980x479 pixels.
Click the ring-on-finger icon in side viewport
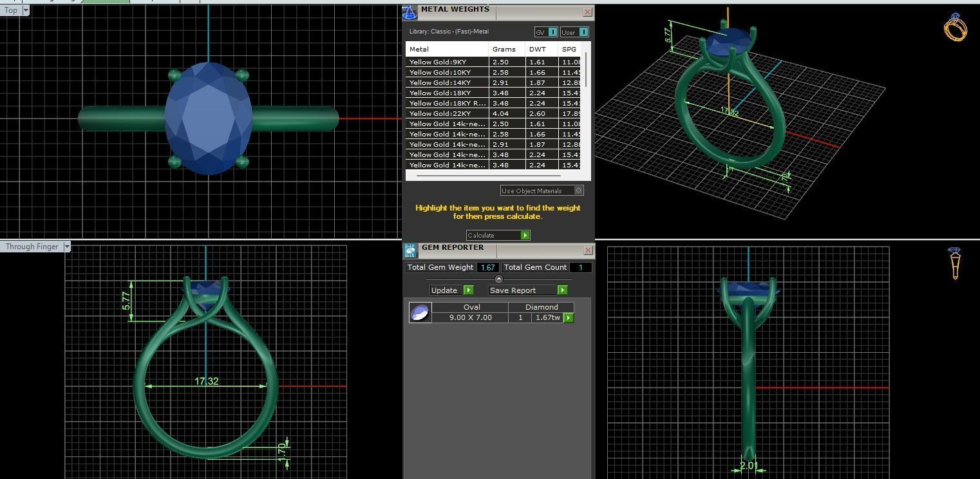956,263
